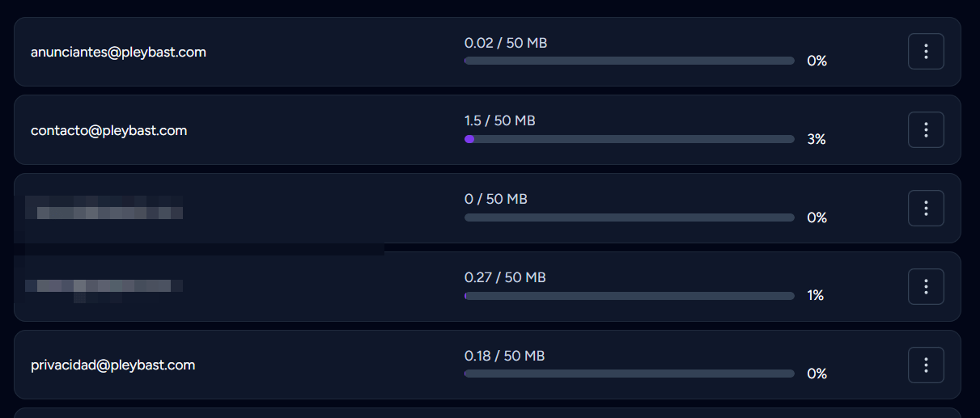Screen dimensions: 980x418
Task: Click the purple storage bar for contacto@pleybast.com
Action: pos(629,139)
